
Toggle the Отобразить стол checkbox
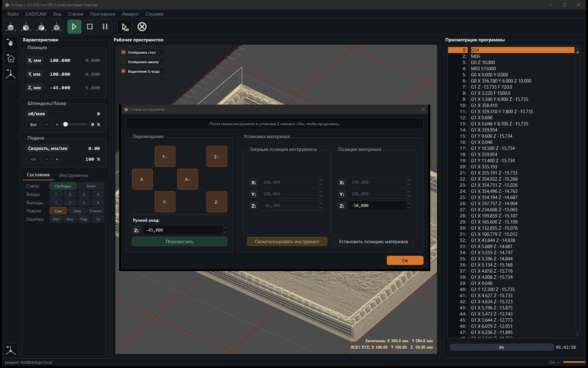pyautogui.click(x=123, y=52)
